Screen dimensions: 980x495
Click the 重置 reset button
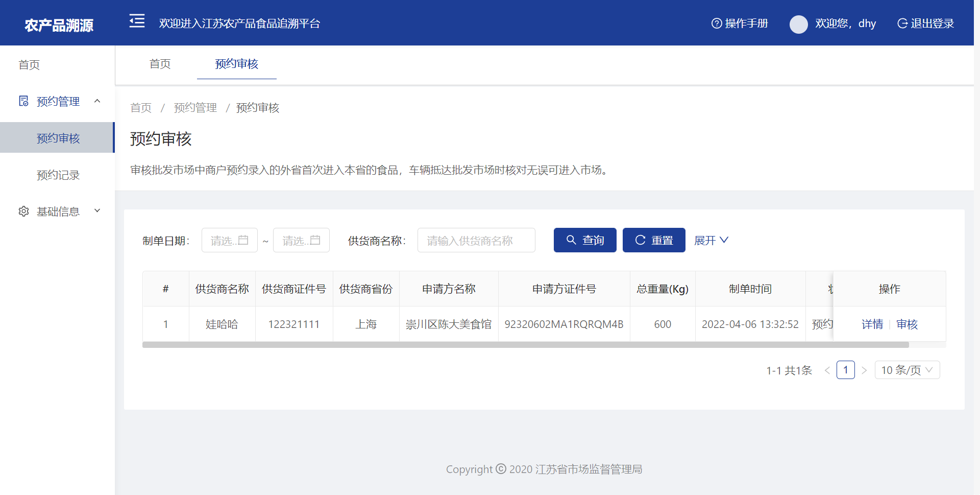[x=653, y=240]
